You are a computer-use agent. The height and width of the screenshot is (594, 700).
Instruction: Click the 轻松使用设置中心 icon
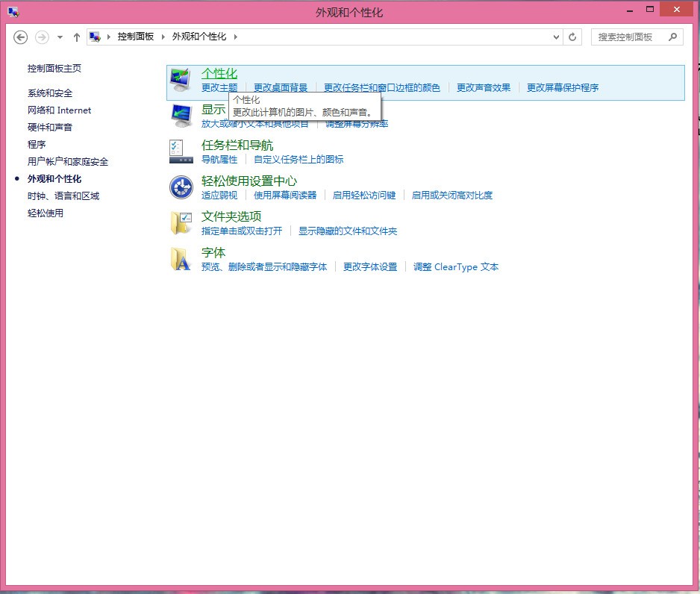pos(181,187)
